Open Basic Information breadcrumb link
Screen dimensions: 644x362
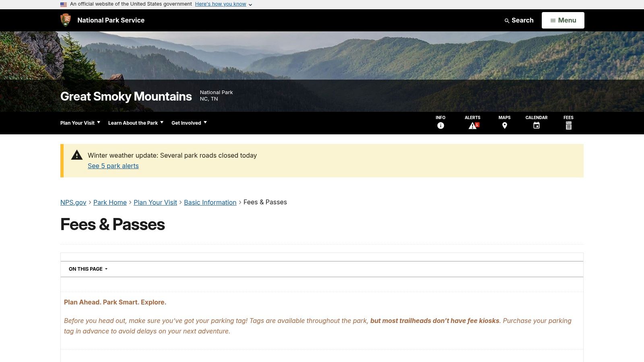pyautogui.click(x=210, y=202)
